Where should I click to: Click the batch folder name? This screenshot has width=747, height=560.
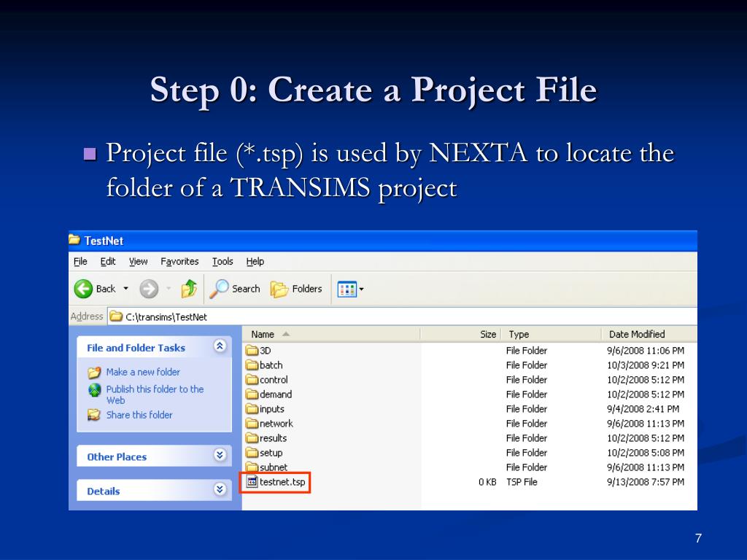coord(271,365)
